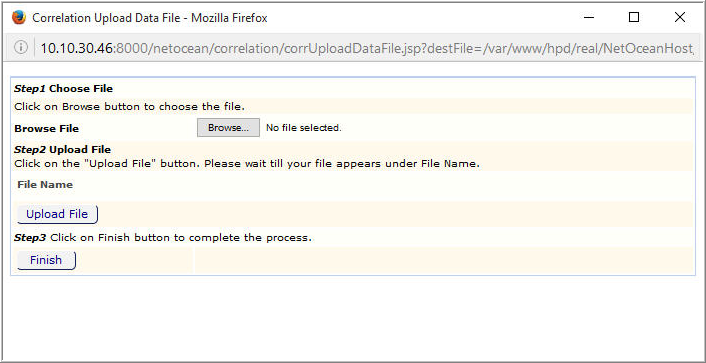
Task: Click the "No file selected." label
Action: pyautogui.click(x=304, y=128)
